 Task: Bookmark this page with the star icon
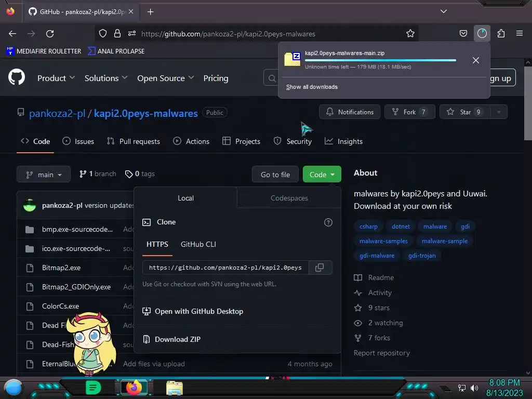pyautogui.click(x=410, y=33)
